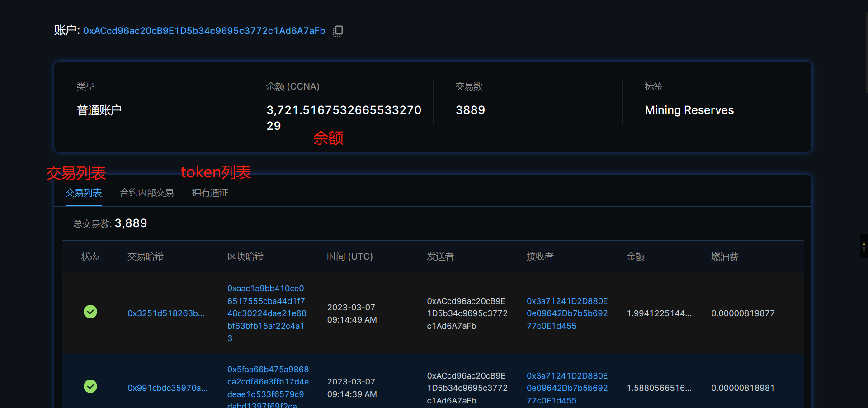Click the 金额 column header
The height and width of the screenshot is (408, 868).
[x=635, y=257]
